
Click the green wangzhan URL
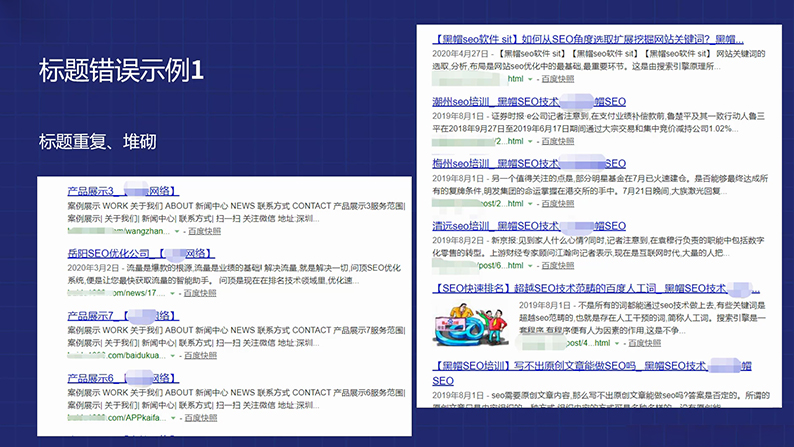click(x=119, y=231)
